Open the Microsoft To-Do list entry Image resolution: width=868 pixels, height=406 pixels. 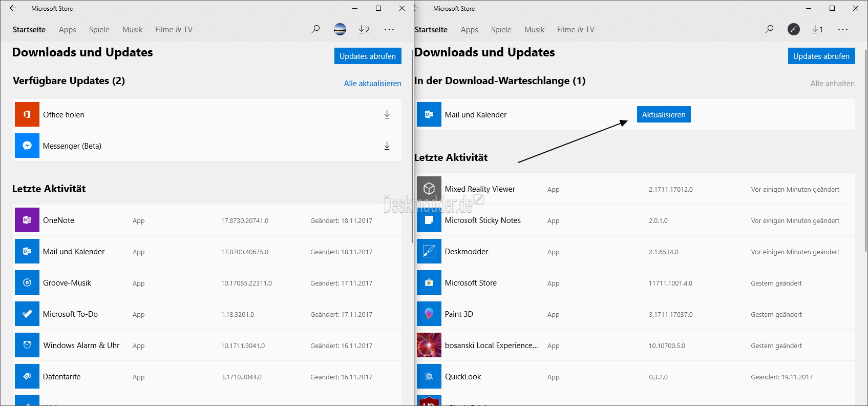[207, 314]
